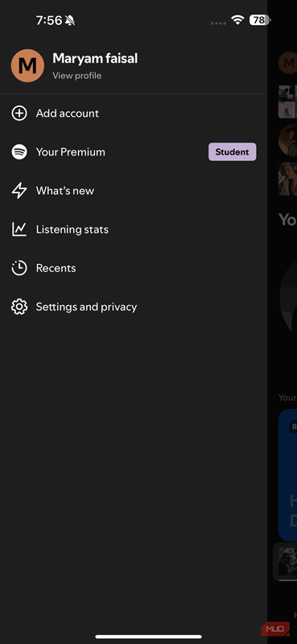Click the clock Recents icon

pos(19,268)
